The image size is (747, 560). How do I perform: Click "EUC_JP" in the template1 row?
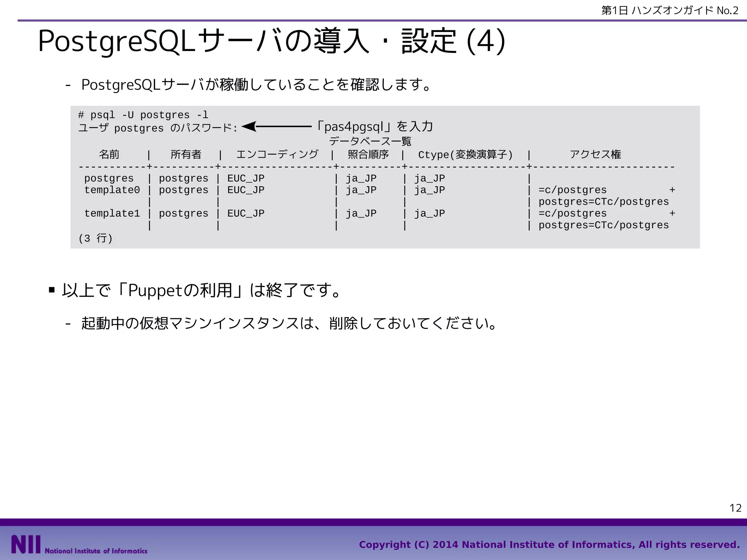coord(246,213)
